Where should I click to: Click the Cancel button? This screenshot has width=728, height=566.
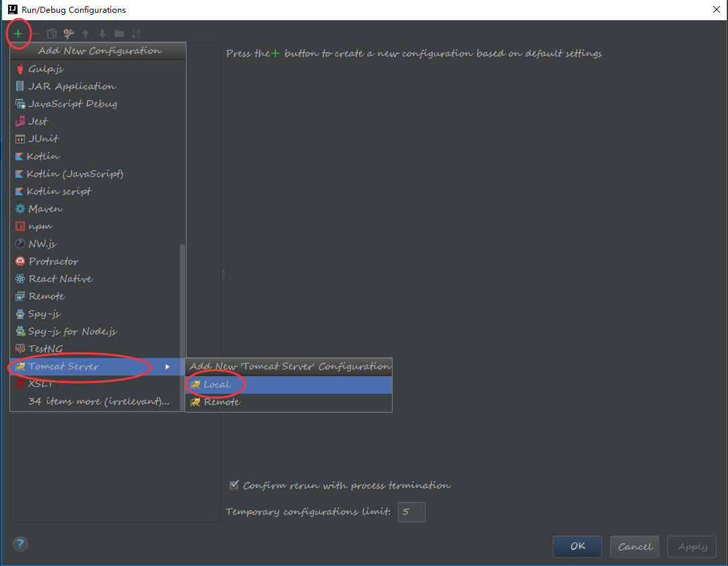coord(634,546)
